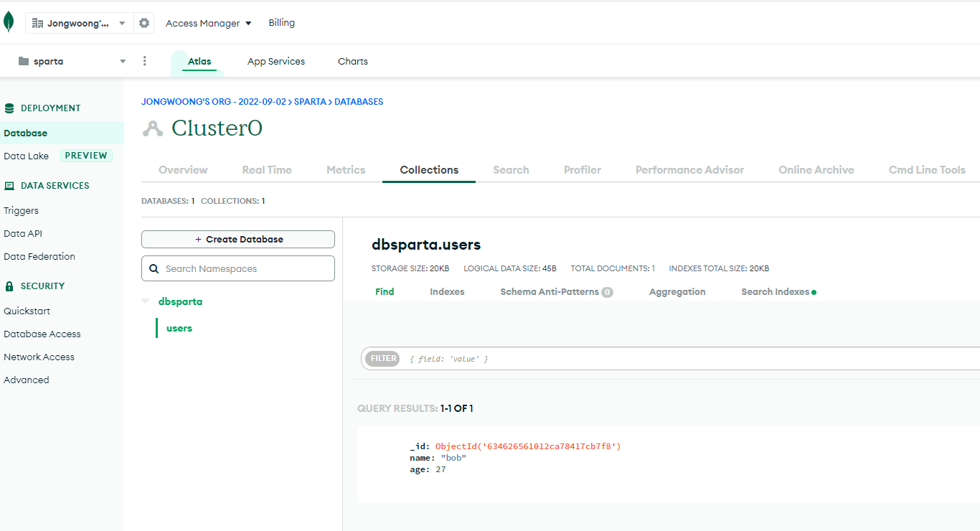Click the Data Services monitor icon
This screenshot has width=980, height=531.
(x=9, y=186)
